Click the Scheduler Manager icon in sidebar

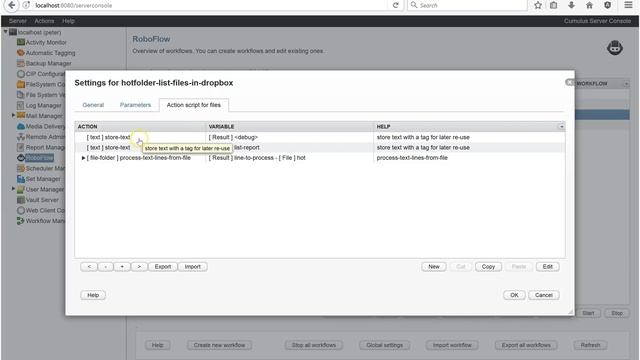pyautogui.click(x=21, y=168)
